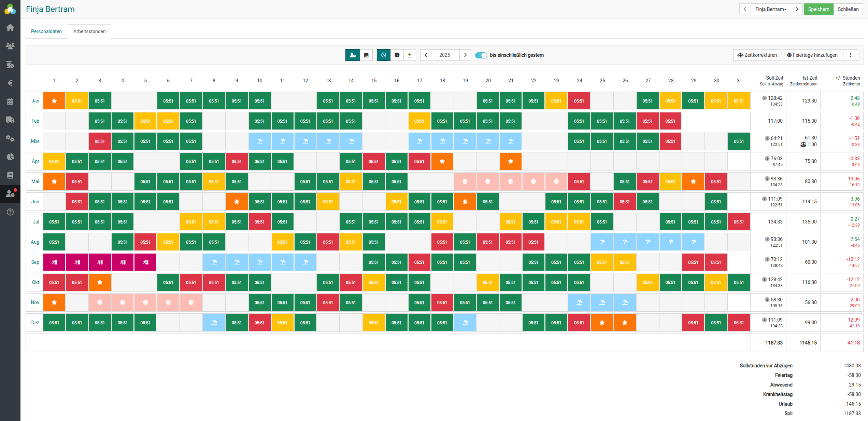The width and height of the screenshot is (868, 421).
Task: Select the plus/minus hours view icon
Action: tap(410, 55)
